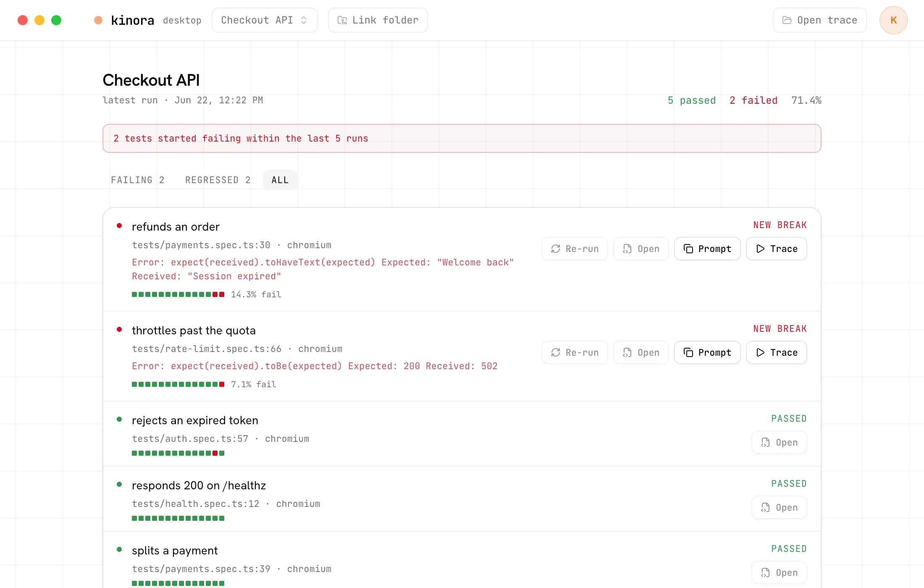Click run history bar for throttles past quota
Image resolution: width=924 pixels, height=588 pixels.
(178, 384)
